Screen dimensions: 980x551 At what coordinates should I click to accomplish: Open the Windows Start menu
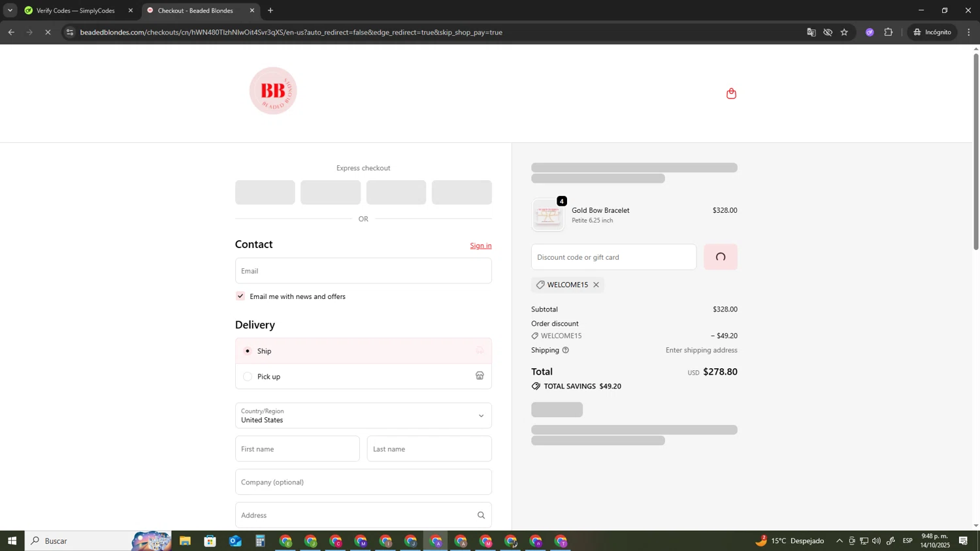[x=12, y=541]
